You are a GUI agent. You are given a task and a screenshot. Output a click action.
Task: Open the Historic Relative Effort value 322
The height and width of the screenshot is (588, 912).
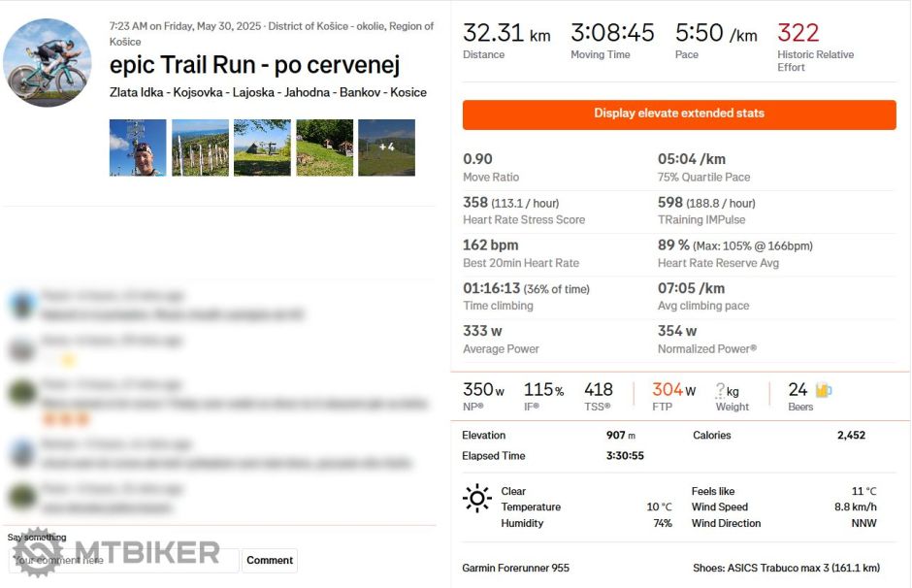pos(798,32)
